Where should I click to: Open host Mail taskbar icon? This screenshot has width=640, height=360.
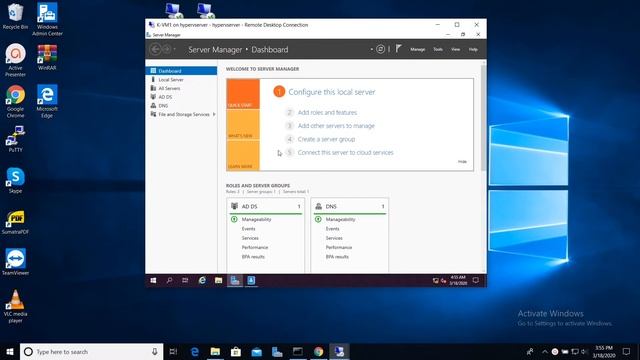tap(256, 351)
